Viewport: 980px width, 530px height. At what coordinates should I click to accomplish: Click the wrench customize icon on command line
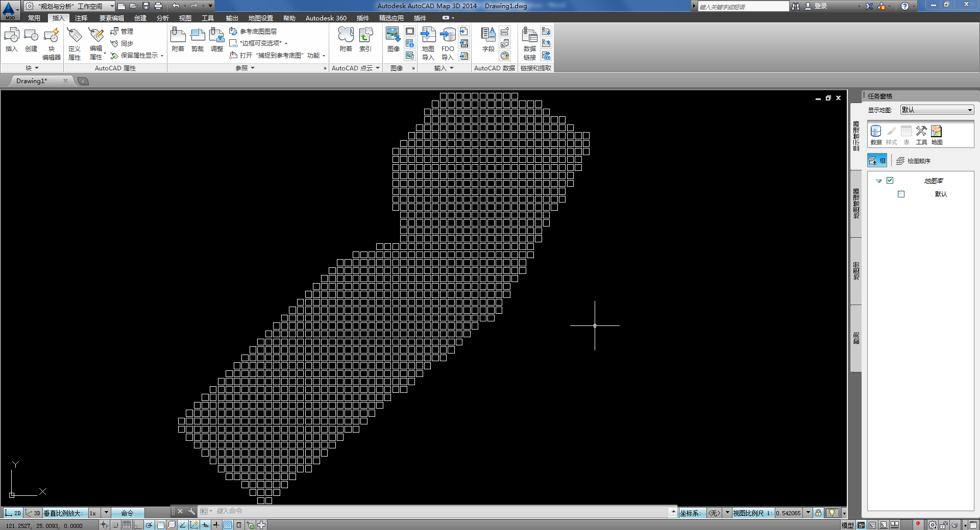(191, 511)
